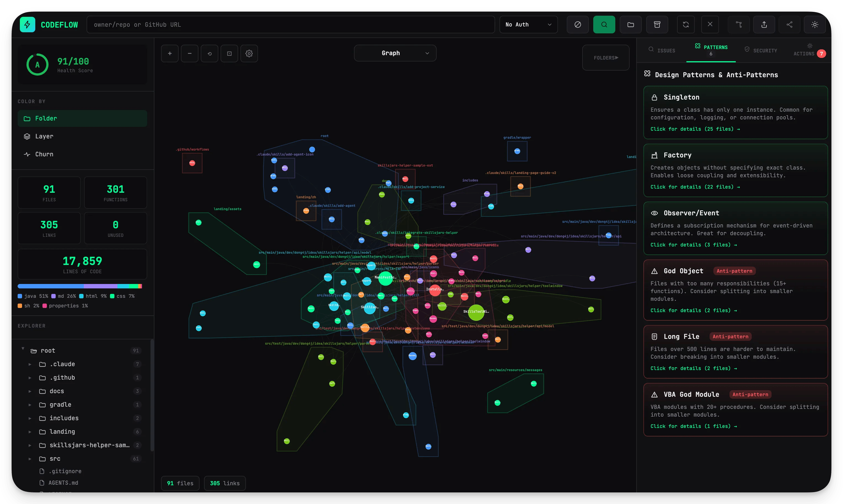This screenshot has height=504, width=843.
Task: Click the health score grade A circle
Action: tap(37, 65)
